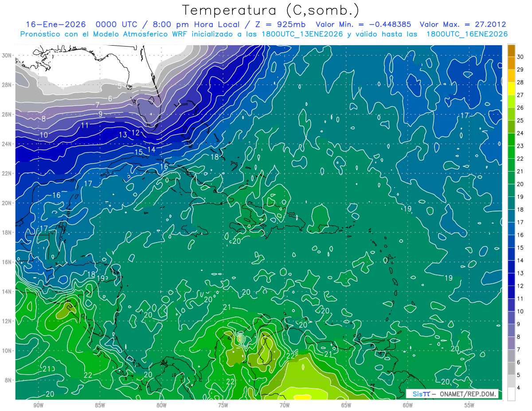The image size is (532, 411).
Task: Click the '60W' longitude label
Action: click(x=408, y=405)
